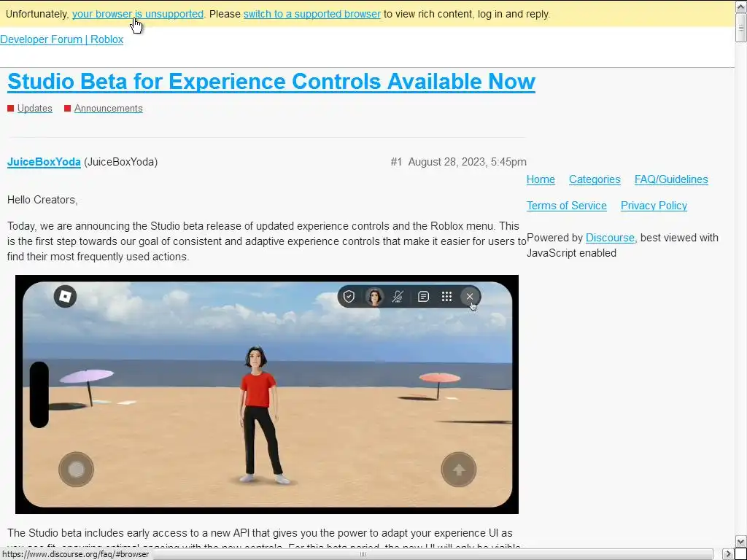Click the nine-dot grid icon in the game top bar

click(x=446, y=297)
